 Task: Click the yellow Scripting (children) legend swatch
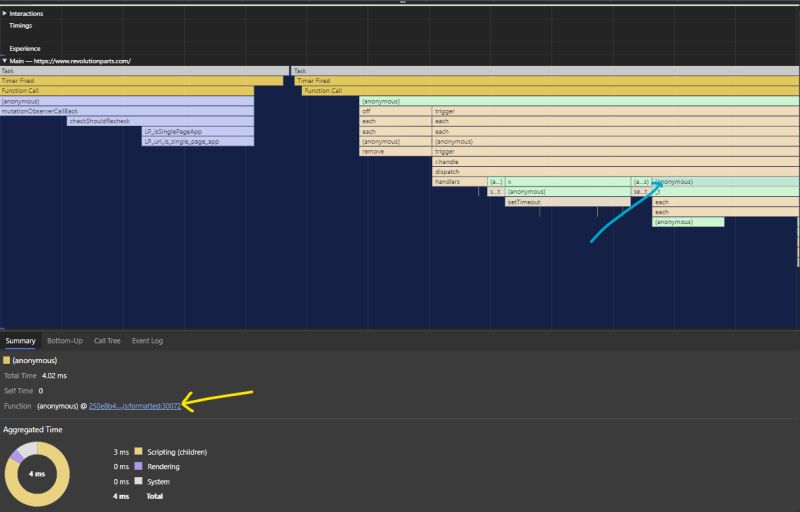click(138, 451)
